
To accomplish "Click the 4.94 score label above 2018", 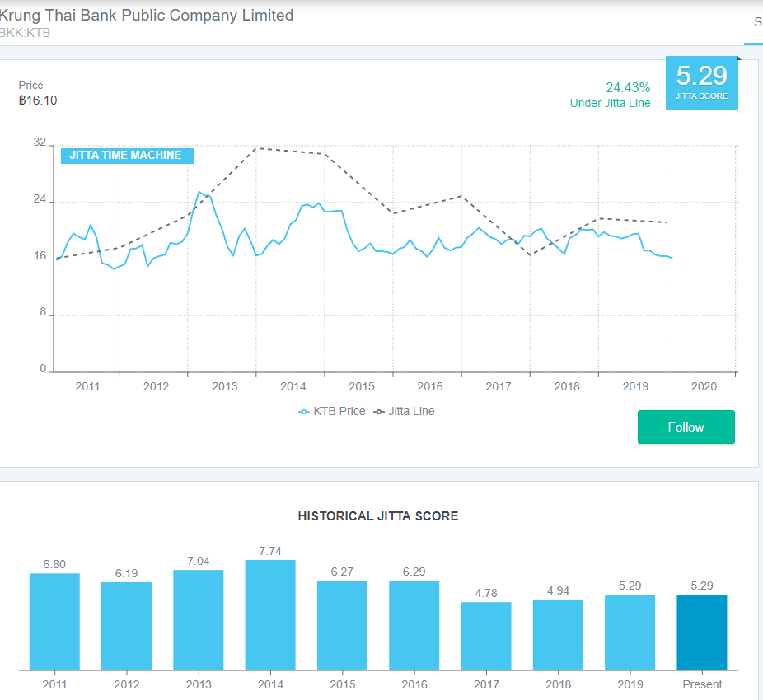I will (x=558, y=590).
